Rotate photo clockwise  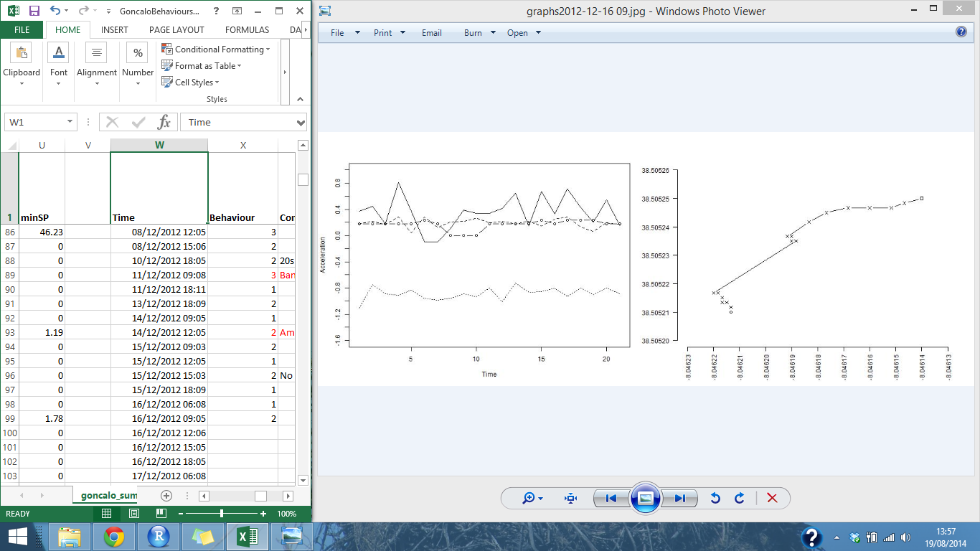(740, 498)
